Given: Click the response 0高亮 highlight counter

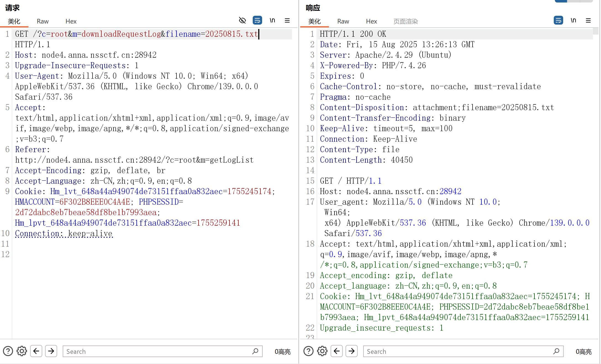Looking at the screenshot, I should click(x=584, y=352).
